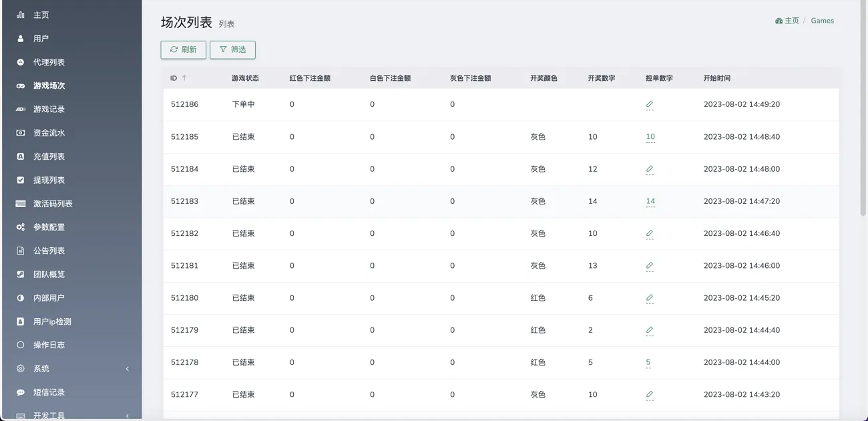
Task: Click the underlined 10 link for session 512185
Action: (649, 136)
